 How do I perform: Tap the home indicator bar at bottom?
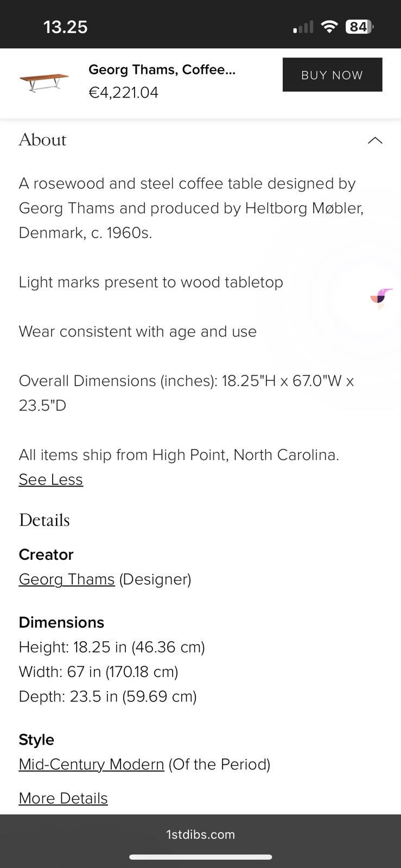point(200,857)
